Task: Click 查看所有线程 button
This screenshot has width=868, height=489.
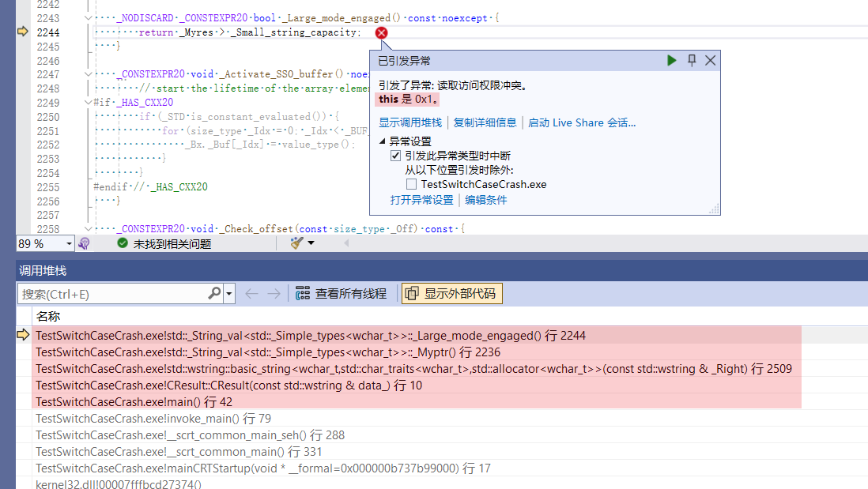Action: coord(342,294)
